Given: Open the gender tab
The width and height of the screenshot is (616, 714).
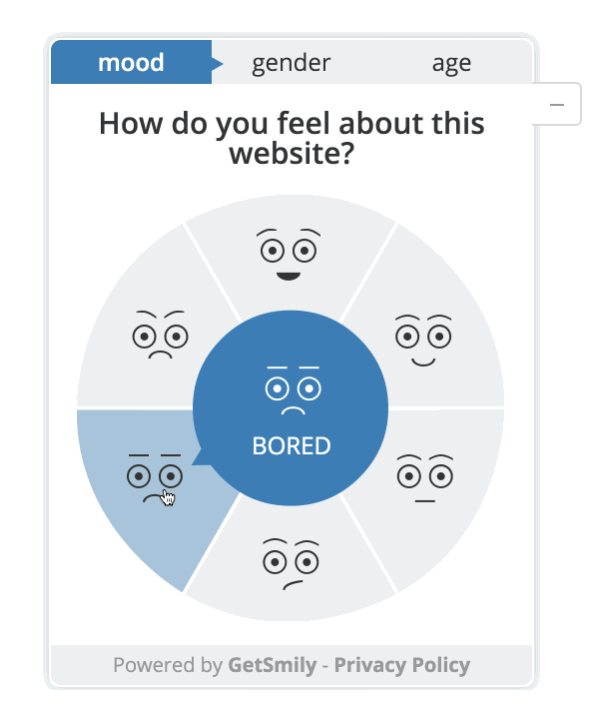Looking at the screenshot, I should (x=291, y=62).
